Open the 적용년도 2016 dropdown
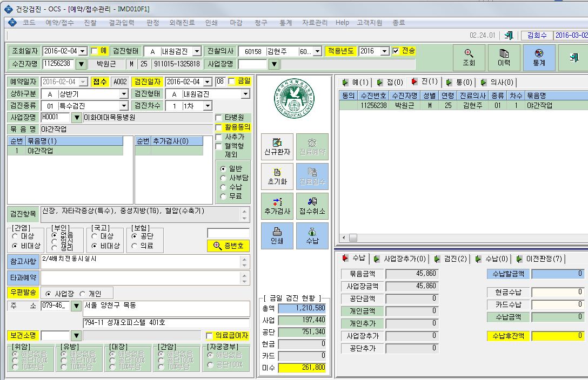This screenshot has height=380, width=588. pos(385,51)
